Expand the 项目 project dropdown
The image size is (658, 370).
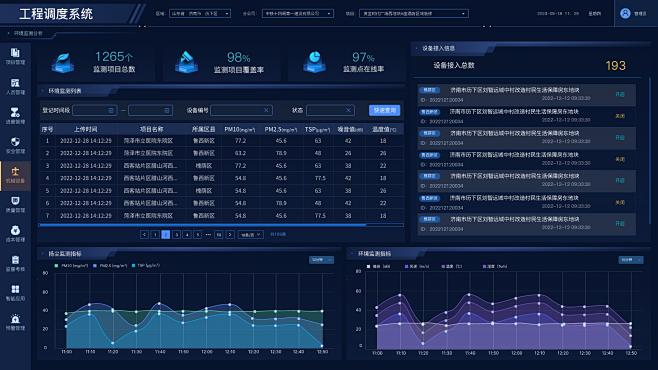point(414,13)
